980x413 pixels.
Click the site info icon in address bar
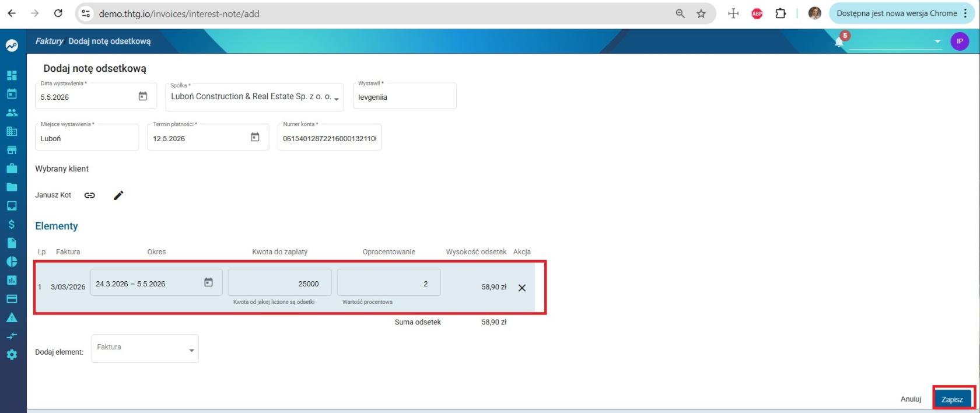tap(86, 13)
